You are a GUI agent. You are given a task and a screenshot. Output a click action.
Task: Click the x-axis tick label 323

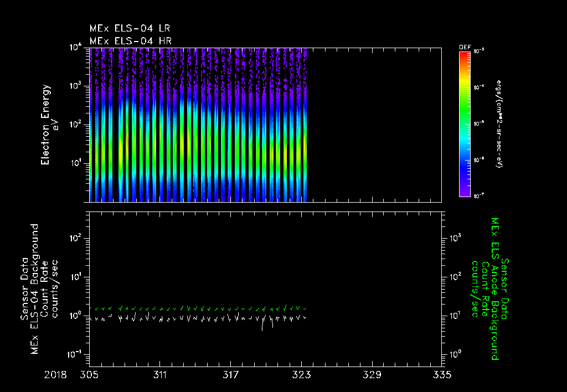click(302, 375)
